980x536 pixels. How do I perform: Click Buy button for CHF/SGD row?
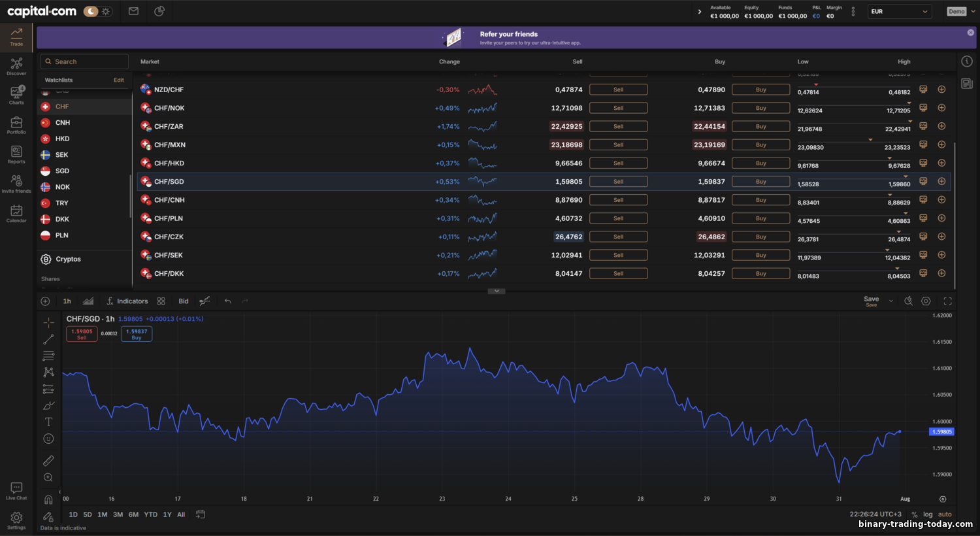click(x=760, y=182)
